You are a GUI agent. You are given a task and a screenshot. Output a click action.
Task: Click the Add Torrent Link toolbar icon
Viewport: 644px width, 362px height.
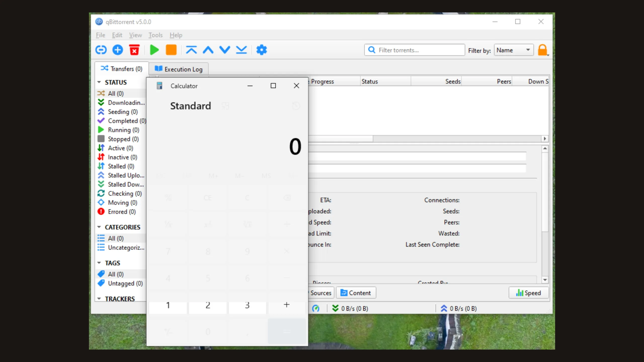[x=101, y=50]
